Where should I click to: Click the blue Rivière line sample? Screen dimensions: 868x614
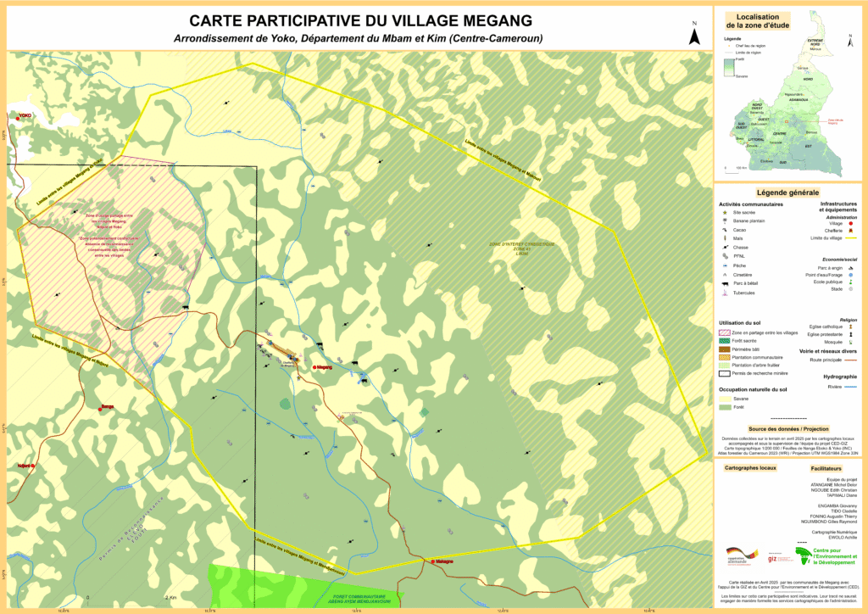(850, 387)
